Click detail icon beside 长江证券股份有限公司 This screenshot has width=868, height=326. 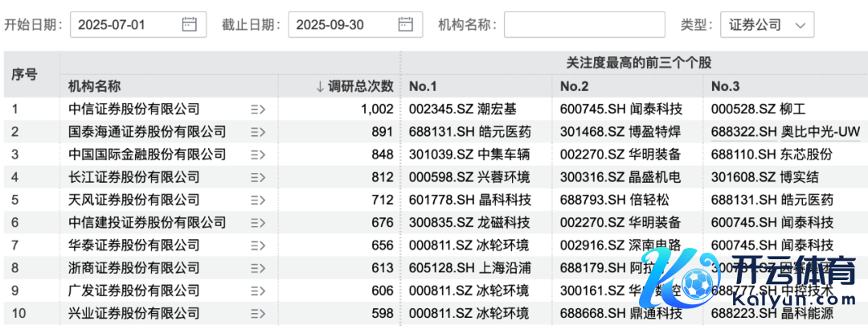click(258, 177)
